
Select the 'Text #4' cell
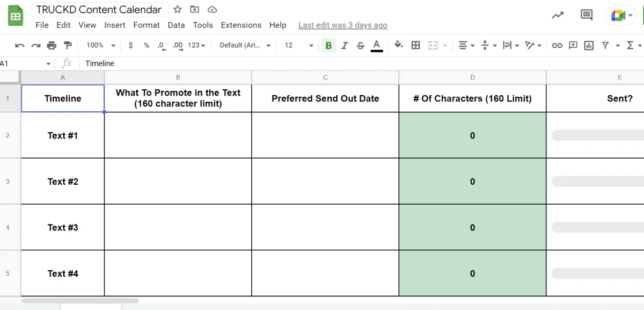[x=63, y=273]
